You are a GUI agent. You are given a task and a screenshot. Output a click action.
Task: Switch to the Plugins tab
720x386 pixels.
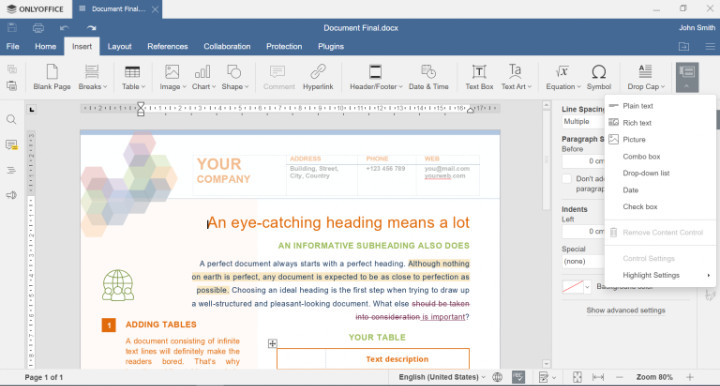click(x=331, y=46)
